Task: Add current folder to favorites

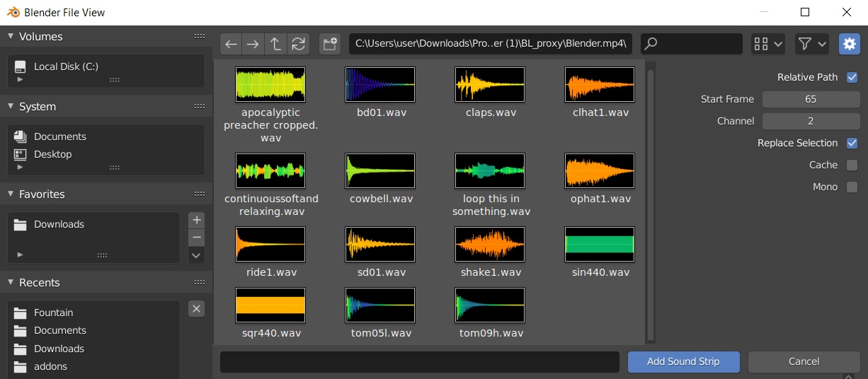Action: click(197, 219)
